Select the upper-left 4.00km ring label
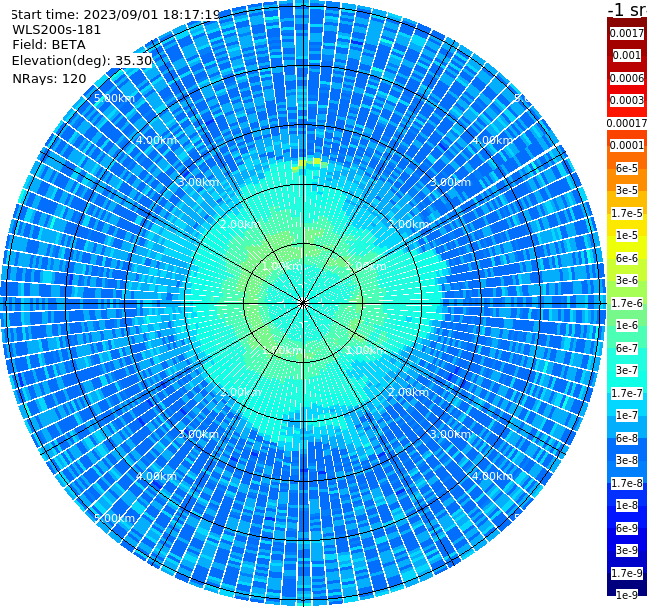The width and height of the screenshot is (647, 607). click(156, 140)
